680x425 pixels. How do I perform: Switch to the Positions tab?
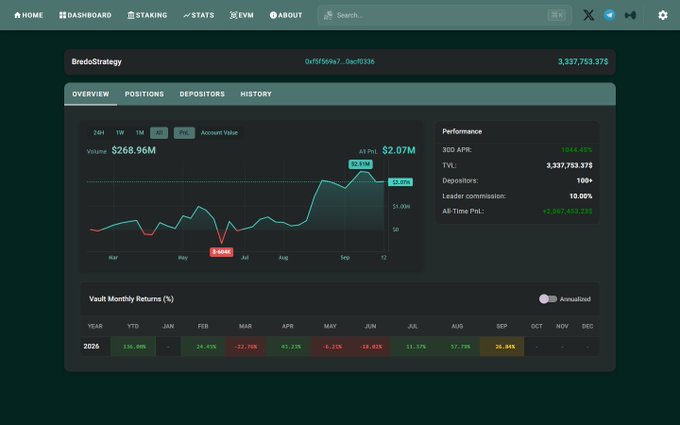pyautogui.click(x=144, y=94)
